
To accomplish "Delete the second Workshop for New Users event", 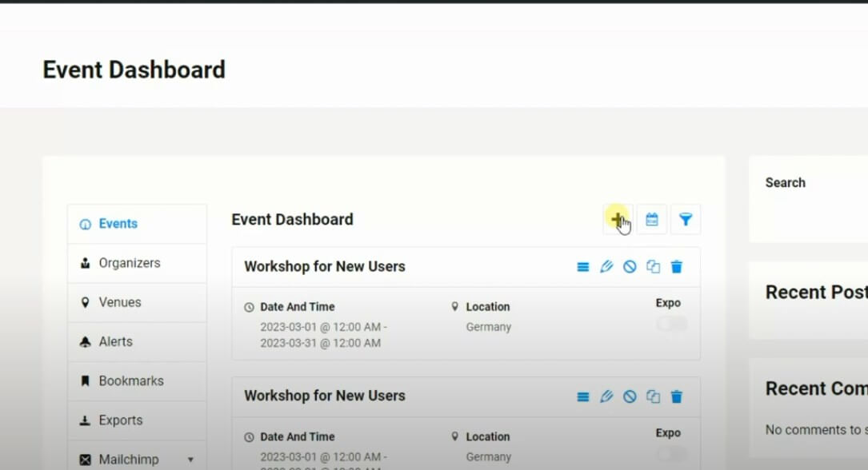I will click(x=677, y=396).
